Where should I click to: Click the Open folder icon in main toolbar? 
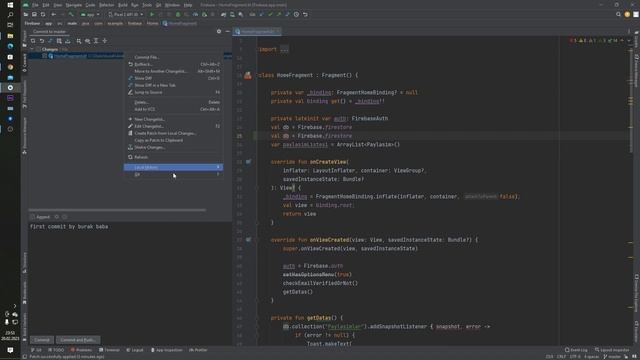26,14
